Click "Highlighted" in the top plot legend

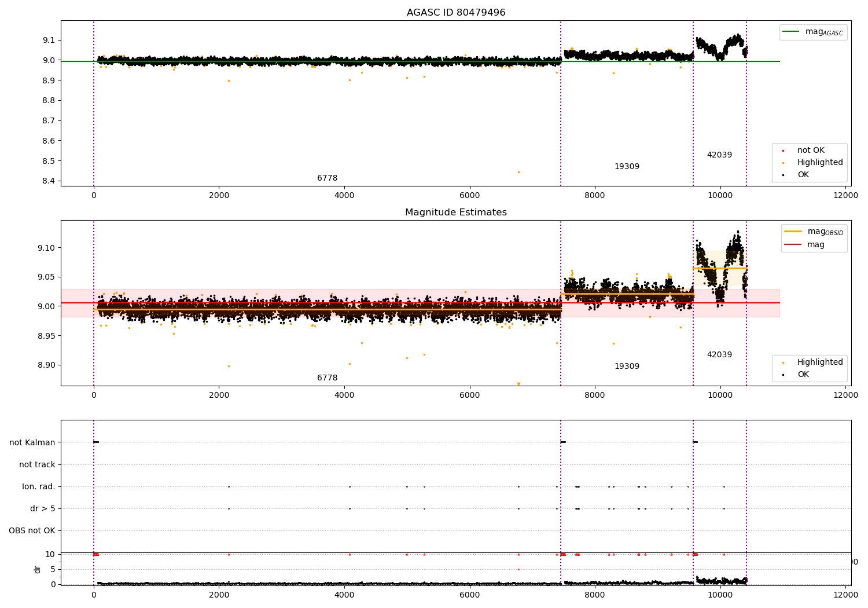[x=820, y=163]
